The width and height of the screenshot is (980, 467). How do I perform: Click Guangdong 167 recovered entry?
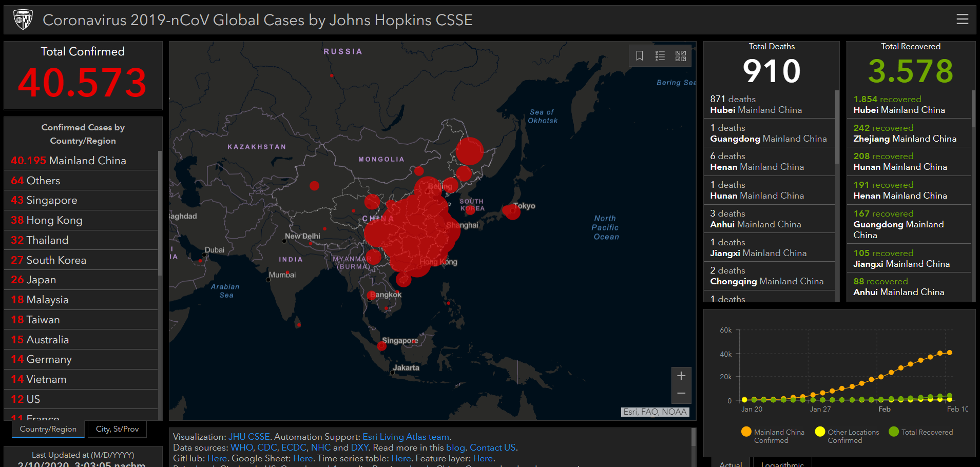pyautogui.click(x=909, y=224)
